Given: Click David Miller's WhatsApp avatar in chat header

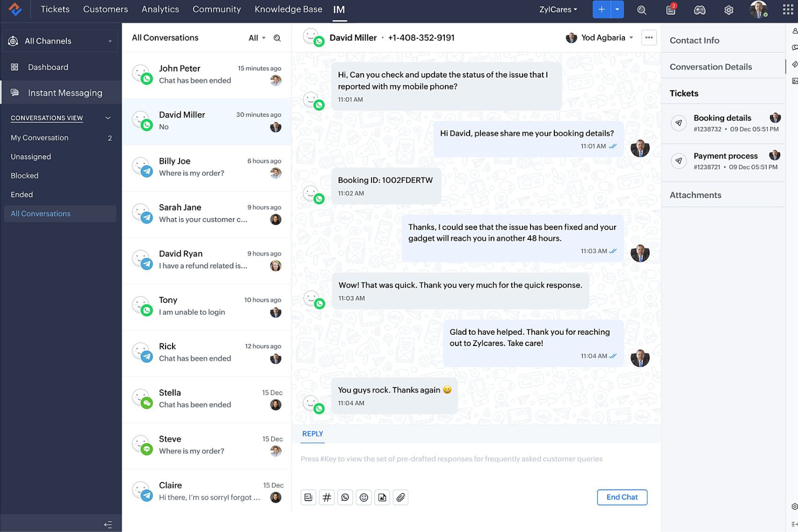Looking at the screenshot, I should (313, 38).
